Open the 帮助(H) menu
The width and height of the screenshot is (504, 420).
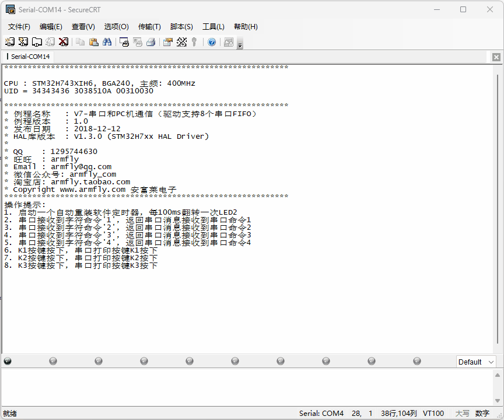click(246, 27)
